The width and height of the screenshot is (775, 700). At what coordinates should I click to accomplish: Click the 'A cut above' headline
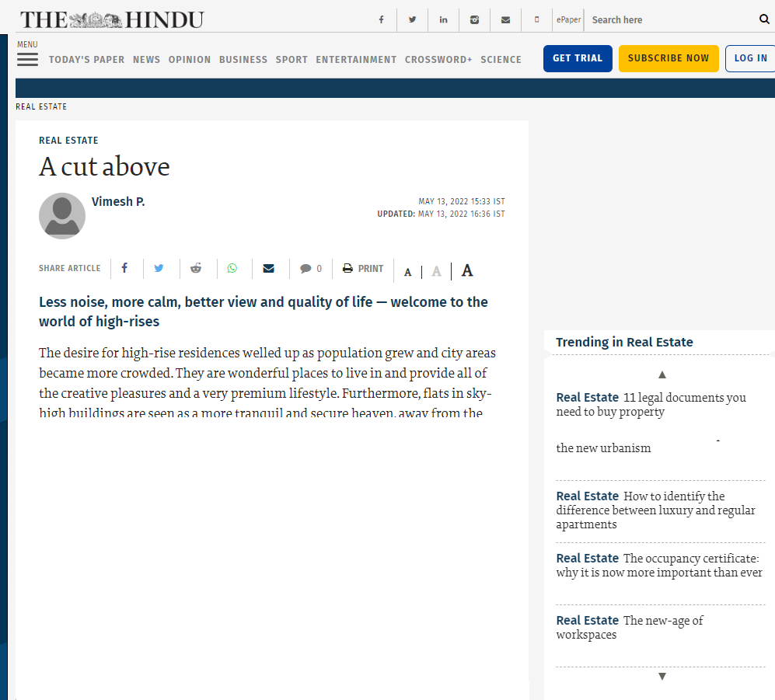click(104, 166)
